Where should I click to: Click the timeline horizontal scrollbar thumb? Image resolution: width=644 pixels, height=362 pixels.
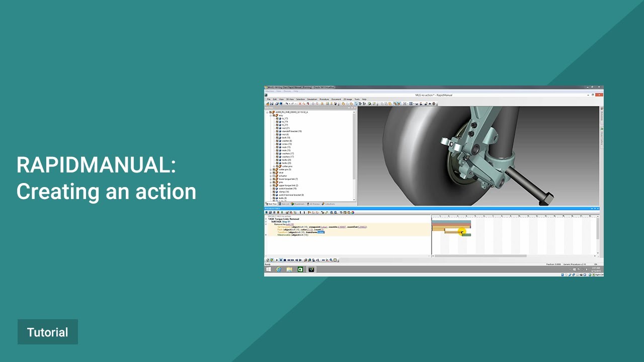pyautogui.click(x=480, y=255)
